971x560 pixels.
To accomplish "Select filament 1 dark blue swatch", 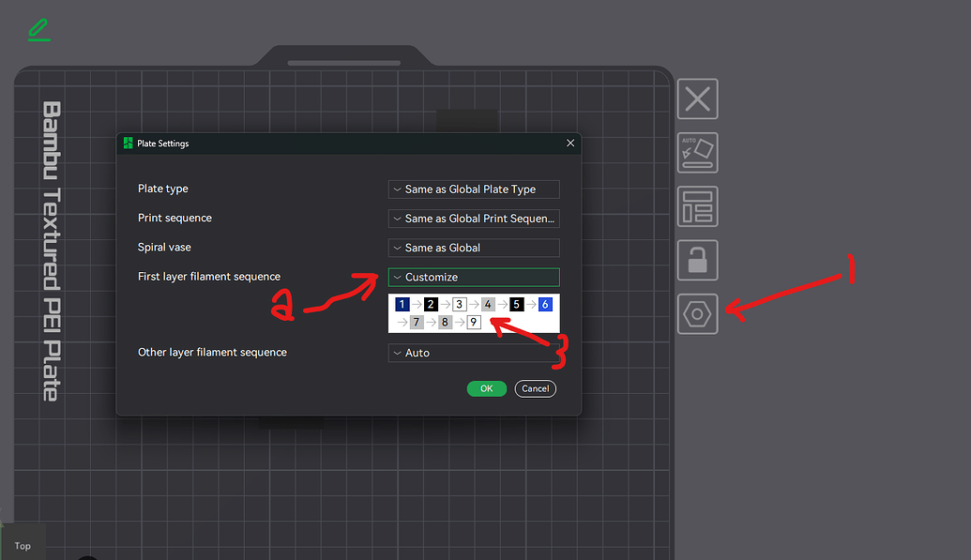I will [402, 304].
